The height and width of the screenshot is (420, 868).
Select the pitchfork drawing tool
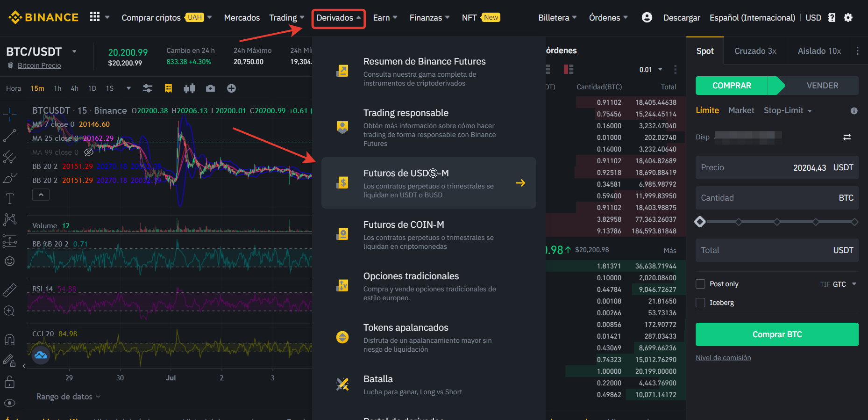9,157
